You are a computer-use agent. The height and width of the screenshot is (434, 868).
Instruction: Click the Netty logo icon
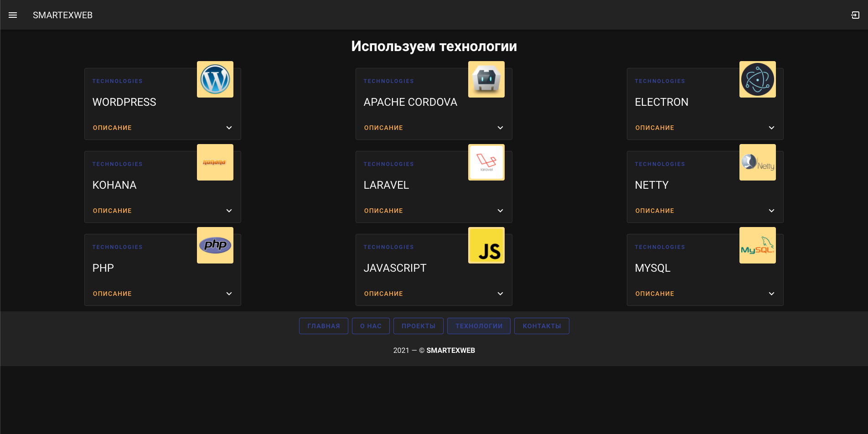[757, 162]
